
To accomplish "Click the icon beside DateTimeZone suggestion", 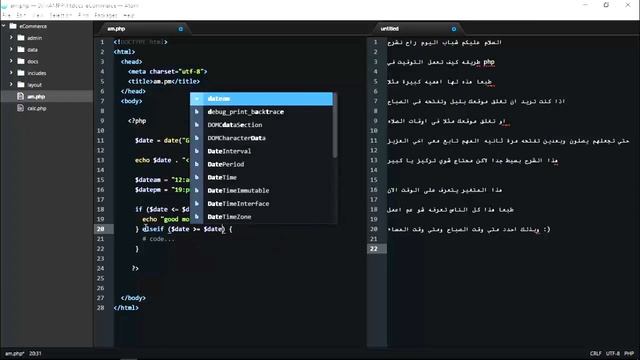I will click(x=197, y=216).
